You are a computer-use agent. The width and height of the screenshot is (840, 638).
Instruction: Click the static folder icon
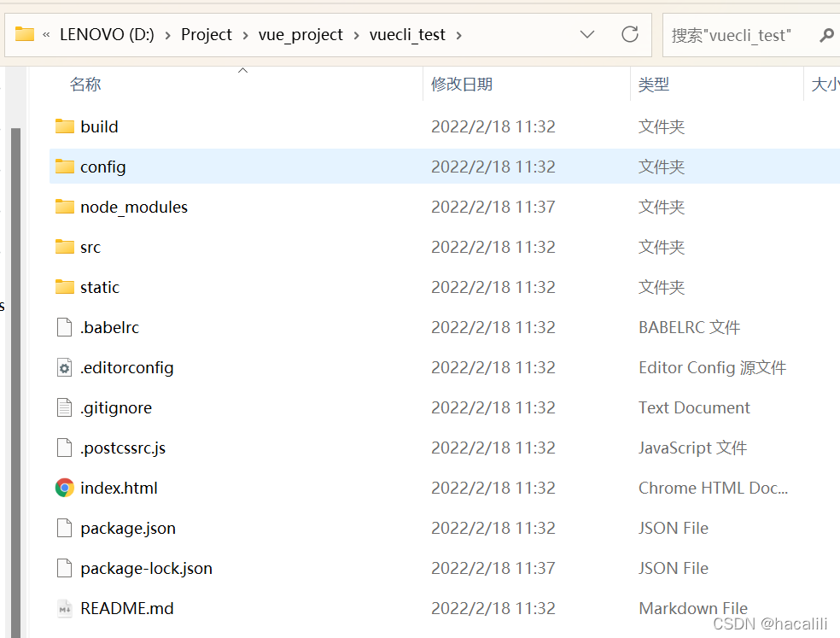click(65, 287)
